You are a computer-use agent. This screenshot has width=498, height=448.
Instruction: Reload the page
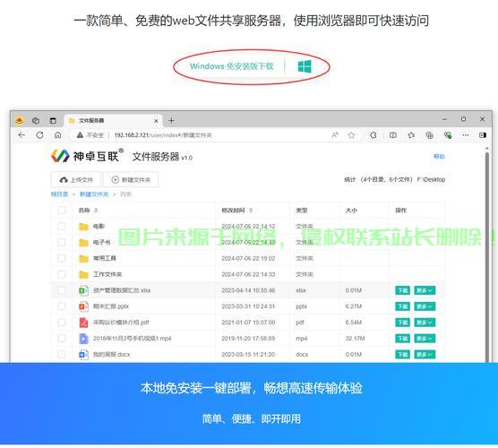pos(39,135)
